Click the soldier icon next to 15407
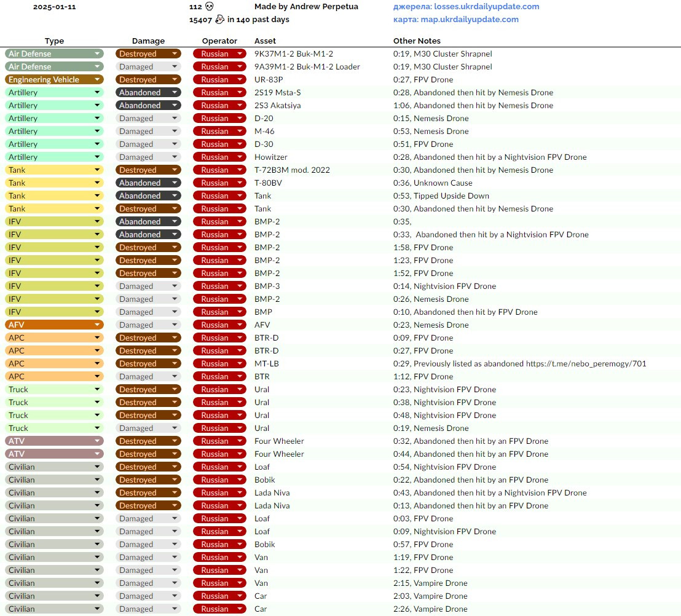 click(x=220, y=20)
